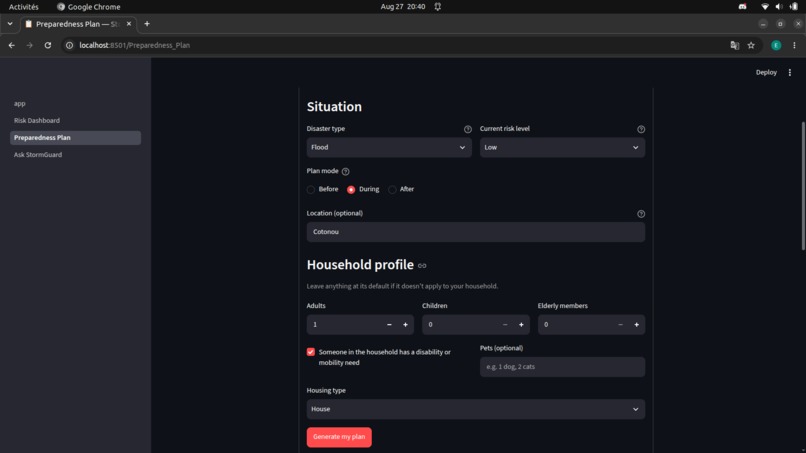This screenshot has height=453, width=806.
Task: Click the help icon next to Current risk level
Action: (640, 129)
